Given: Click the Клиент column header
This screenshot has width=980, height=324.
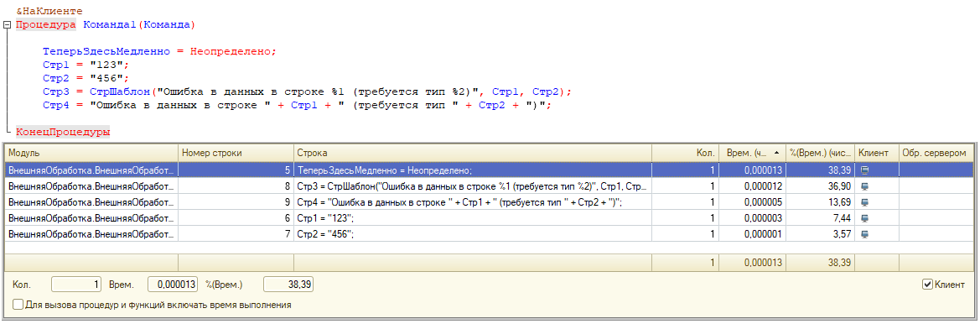Looking at the screenshot, I should [876, 153].
